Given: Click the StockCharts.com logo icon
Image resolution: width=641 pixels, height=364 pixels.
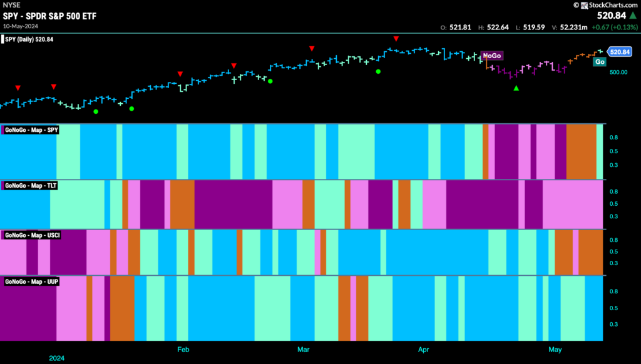Looking at the screenshot, I should tap(584, 5).
